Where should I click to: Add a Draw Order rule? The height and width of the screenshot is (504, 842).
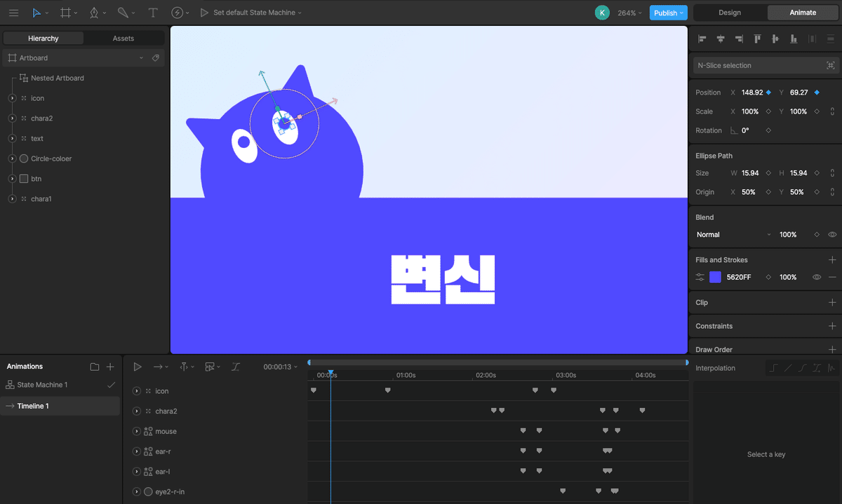(x=832, y=349)
